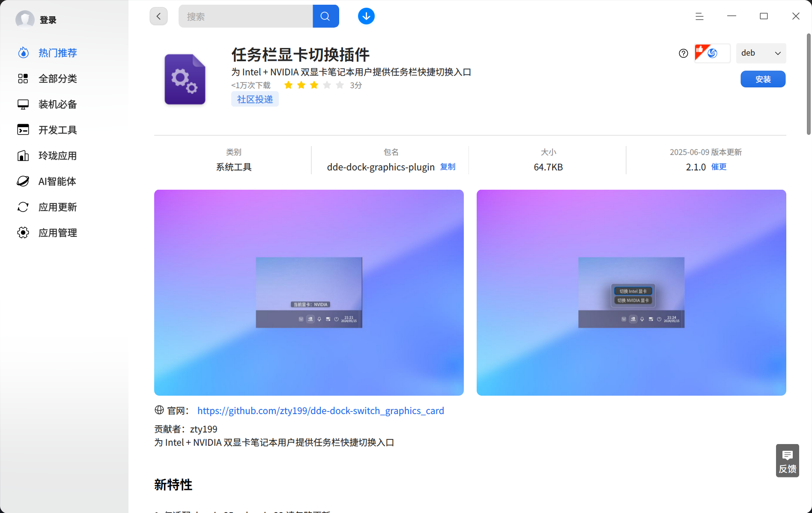Image resolution: width=812 pixels, height=513 pixels.
Task: Open 应用更新 page
Action: pos(58,207)
